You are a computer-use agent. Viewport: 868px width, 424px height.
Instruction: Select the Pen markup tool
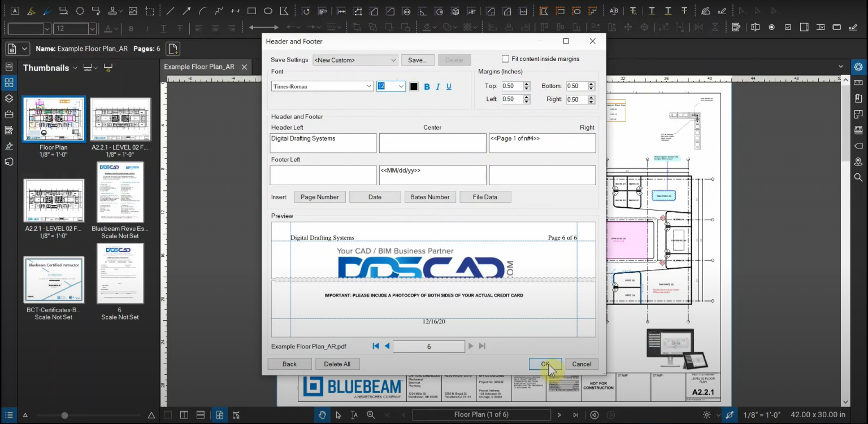coord(47,10)
